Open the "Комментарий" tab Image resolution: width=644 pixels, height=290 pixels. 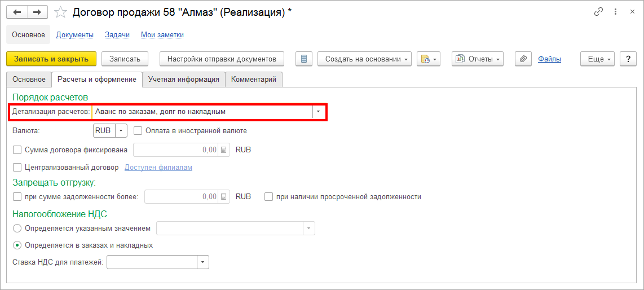click(x=253, y=80)
